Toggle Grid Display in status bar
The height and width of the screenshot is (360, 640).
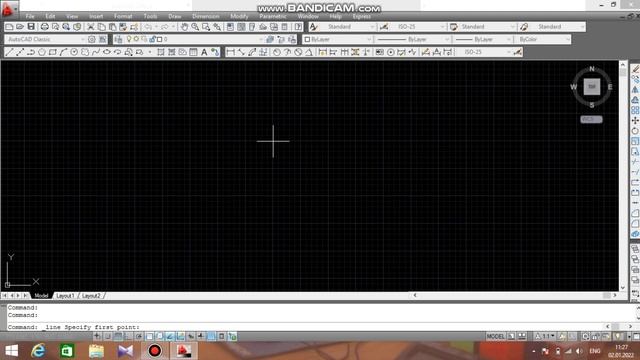point(118,336)
